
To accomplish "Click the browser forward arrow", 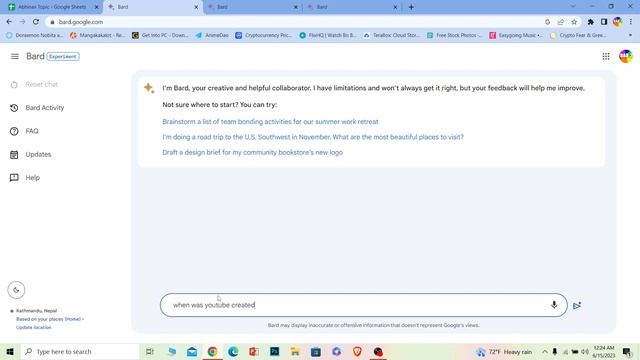I will point(22,22).
